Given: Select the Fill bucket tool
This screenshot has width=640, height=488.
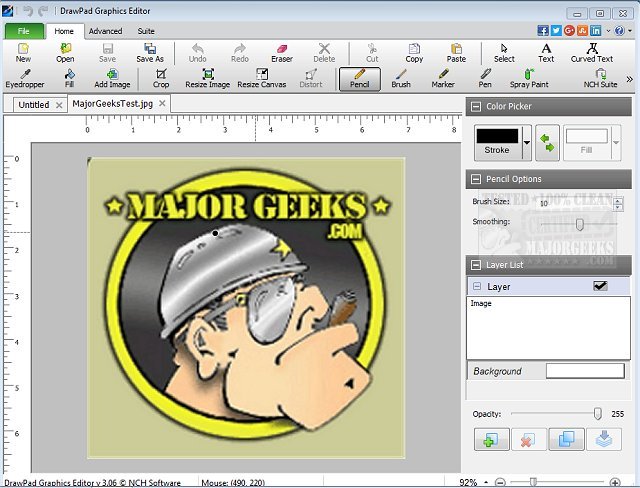Looking at the screenshot, I should point(69,79).
